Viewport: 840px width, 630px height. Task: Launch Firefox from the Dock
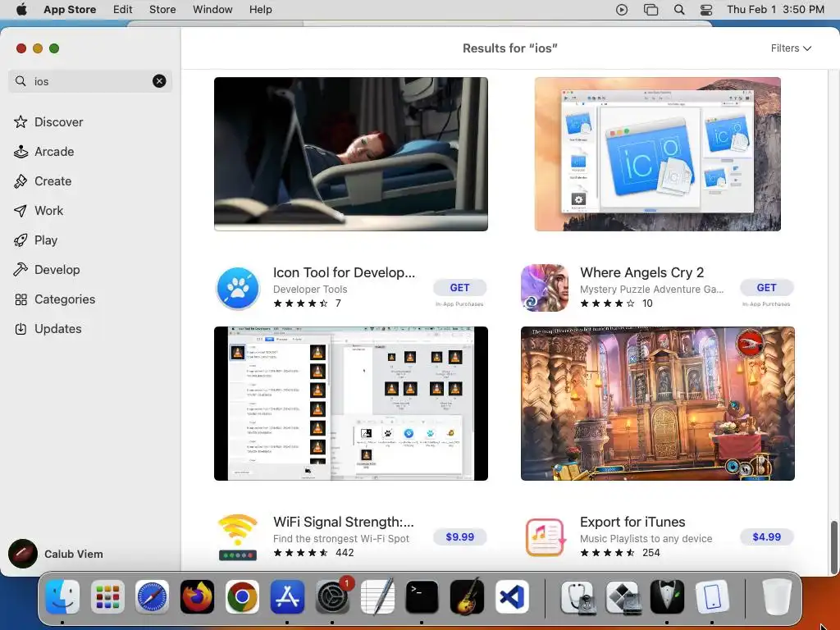click(x=197, y=597)
